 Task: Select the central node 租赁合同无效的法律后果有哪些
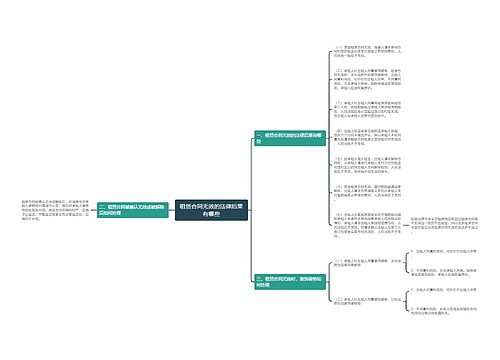(211, 210)
